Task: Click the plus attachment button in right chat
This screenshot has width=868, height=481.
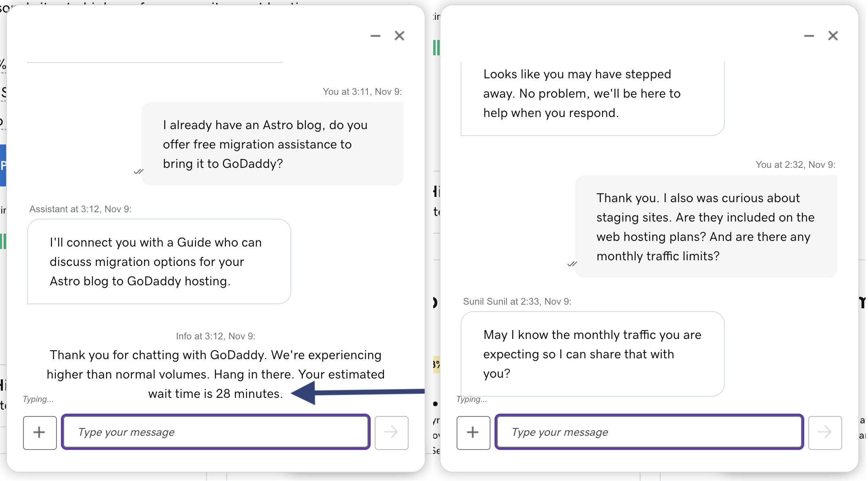Action: click(x=473, y=433)
